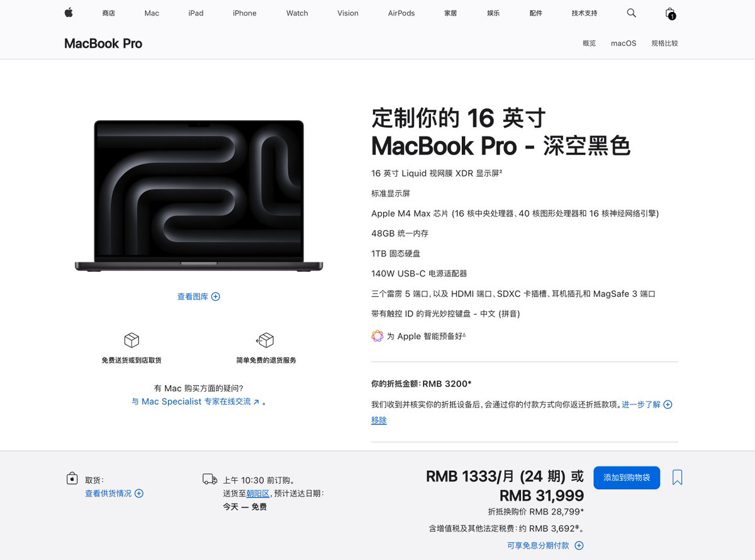Image resolution: width=755 pixels, height=560 pixels.
Task: Click plus icon beside 进一步了解
Action: pyautogui.click(x=668, y=405)
